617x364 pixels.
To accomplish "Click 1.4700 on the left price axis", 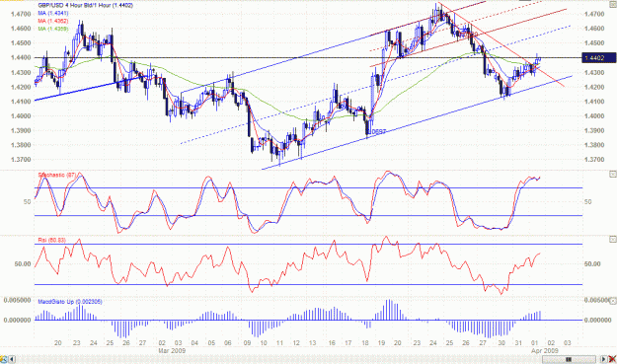I will [21, 14].
